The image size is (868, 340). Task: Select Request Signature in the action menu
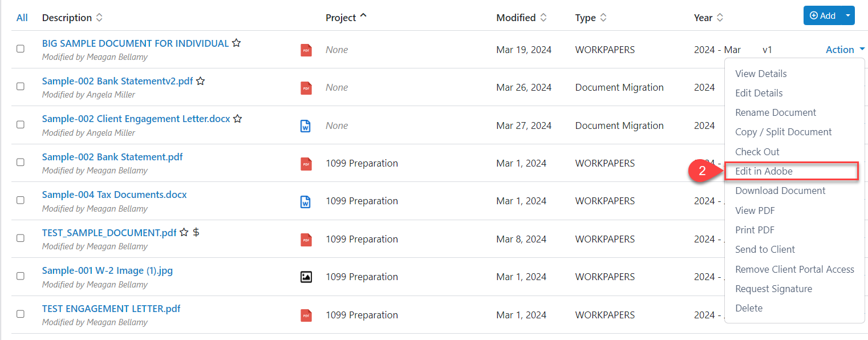click(x=773, y=289)
